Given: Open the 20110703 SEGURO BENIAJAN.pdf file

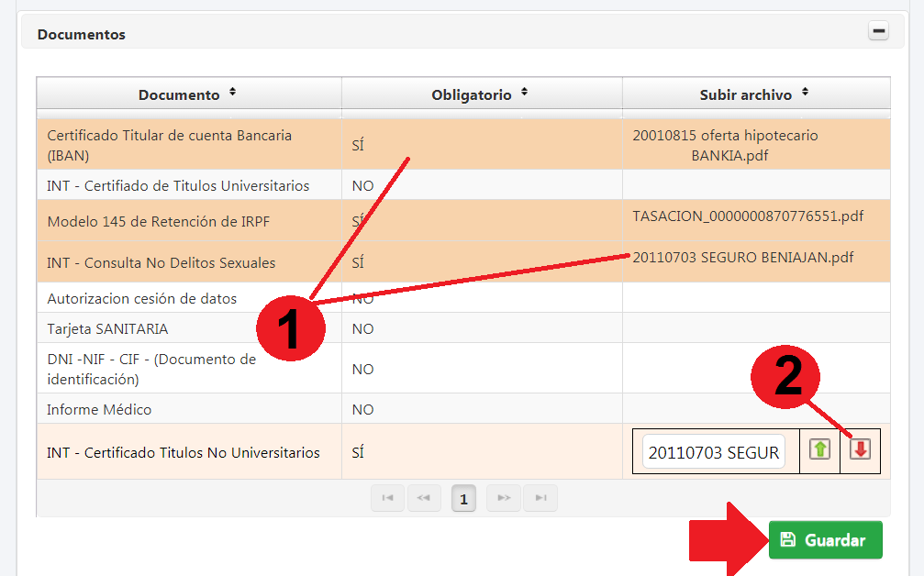Looking at the screenshot, I should (743, 258).
